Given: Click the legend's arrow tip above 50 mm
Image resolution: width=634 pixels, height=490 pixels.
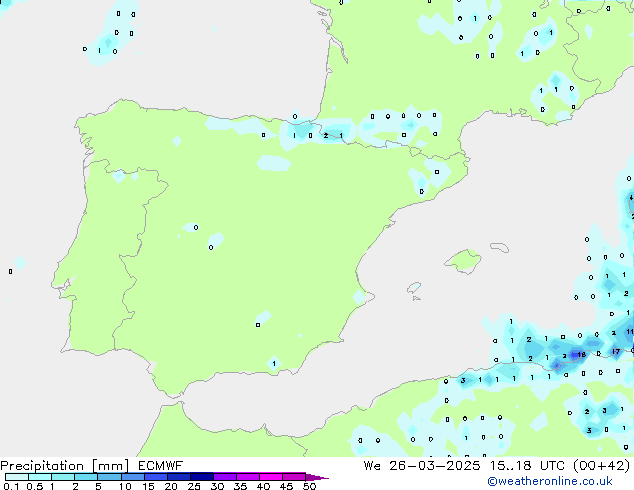Looking at the screenshot, I should 317,477.
